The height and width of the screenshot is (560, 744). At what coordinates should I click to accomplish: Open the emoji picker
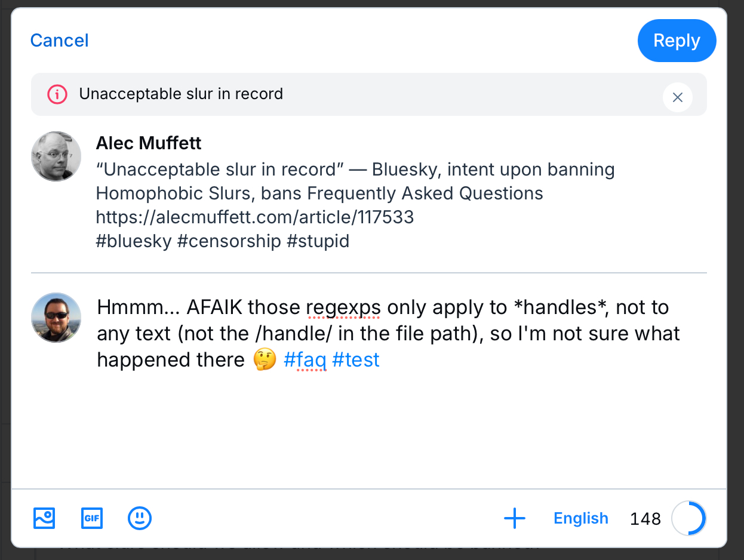(140, 518)
